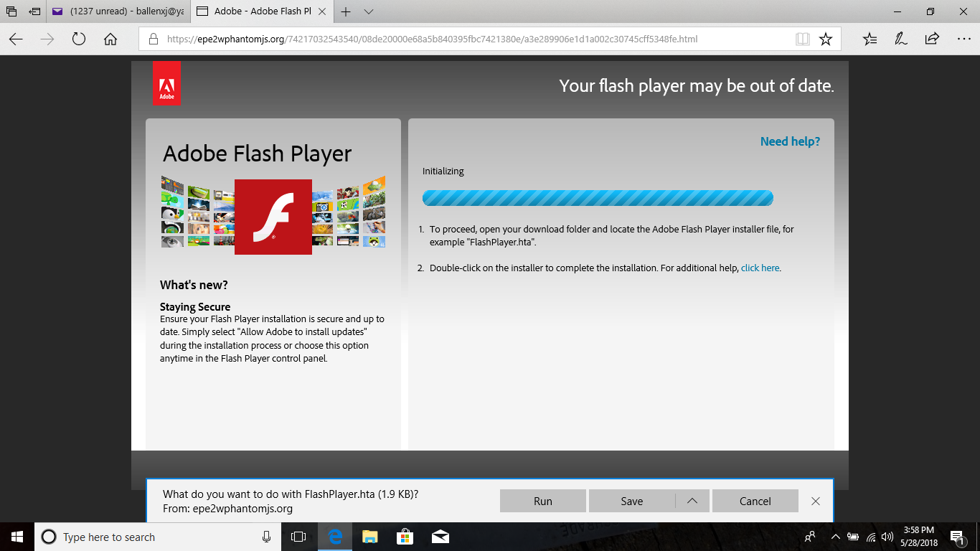This screenshot has height=551, width=980.
Task: Open the Favorites hub icon
Action: click(x=870, y=39)
